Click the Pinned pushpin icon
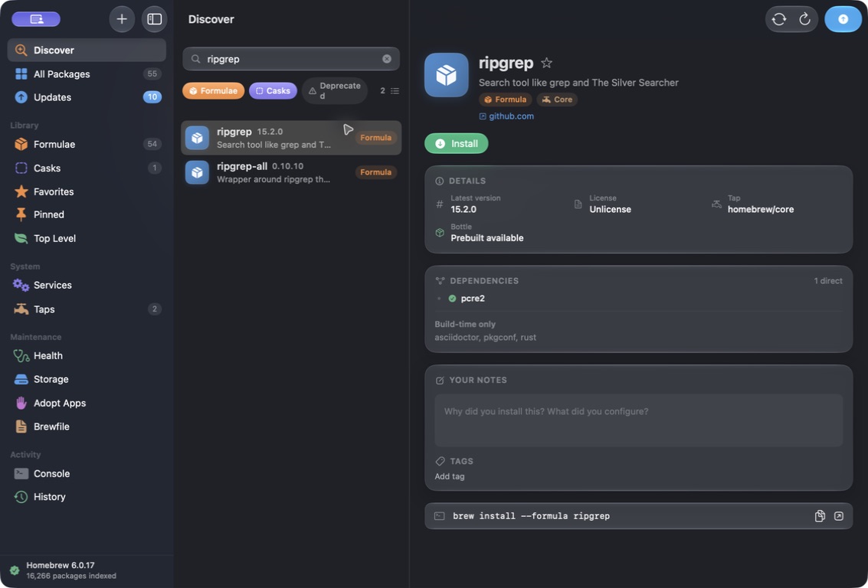The image size is (868, 588). click(21, 214)
